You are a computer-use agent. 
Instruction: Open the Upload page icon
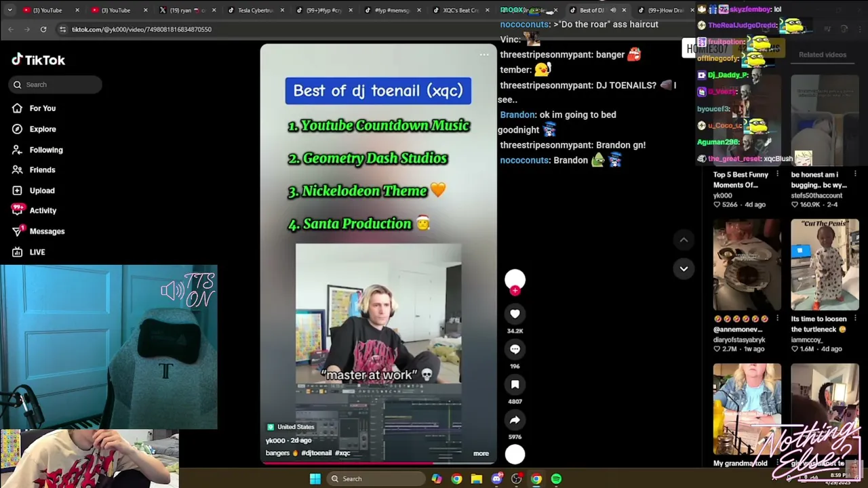click(x=17, y=190)
